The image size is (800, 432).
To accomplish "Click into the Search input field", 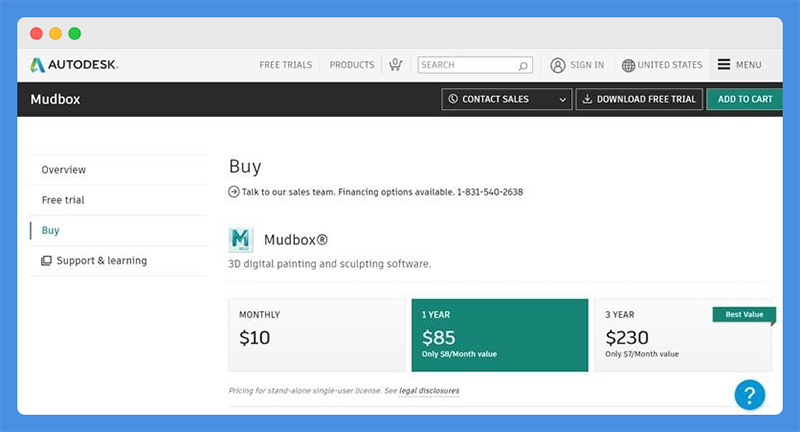I will tap(475, 65).
